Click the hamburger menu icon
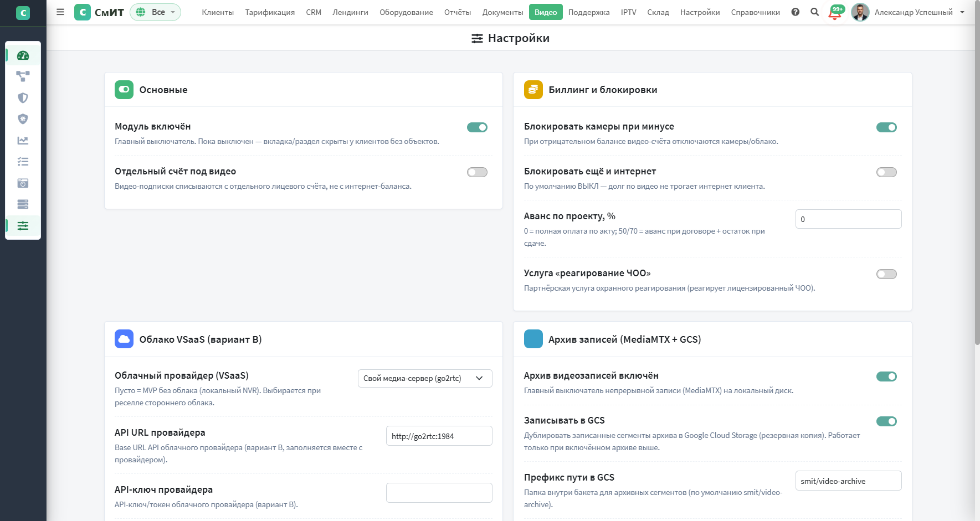The height and width of the screenshot is (521, 980). coord(60,12)
